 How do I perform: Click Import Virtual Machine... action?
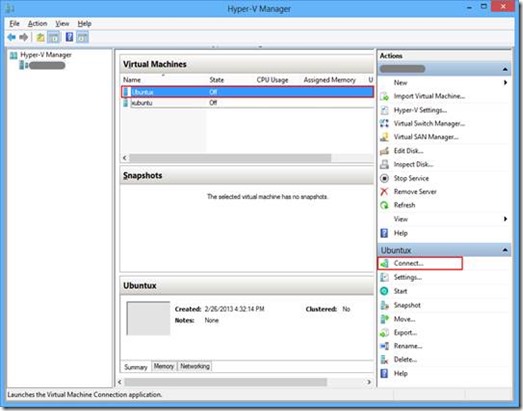429,96
